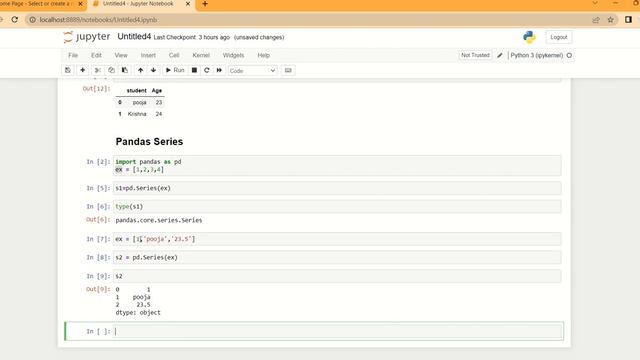This screenshot has width=640, height=360.
Task: Open the View menu
Action: click(121, 55)
